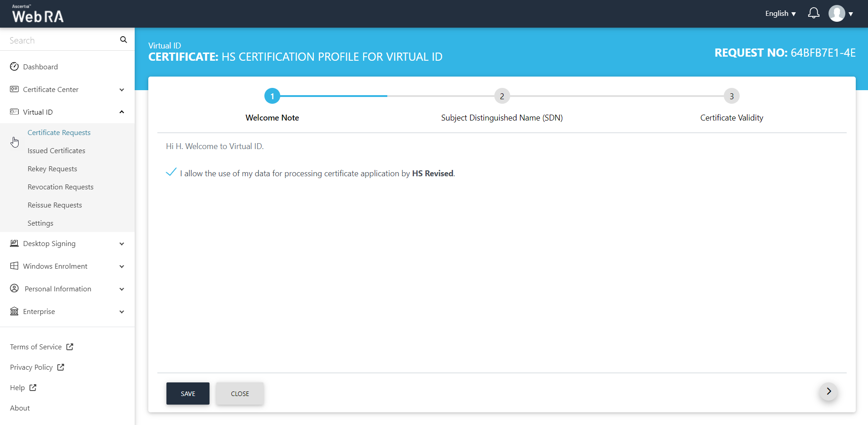Click the SAVE button

coord(188,393)
